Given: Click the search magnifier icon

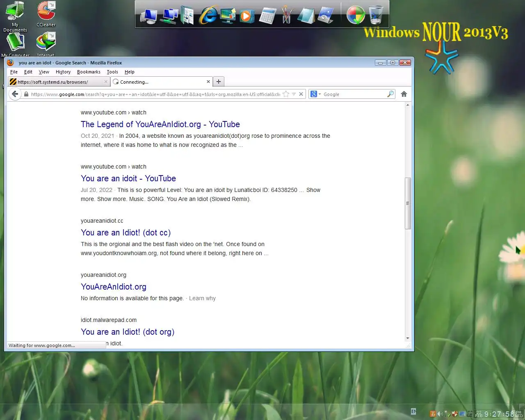Looking at the screenshot, I should click(390, 94).
